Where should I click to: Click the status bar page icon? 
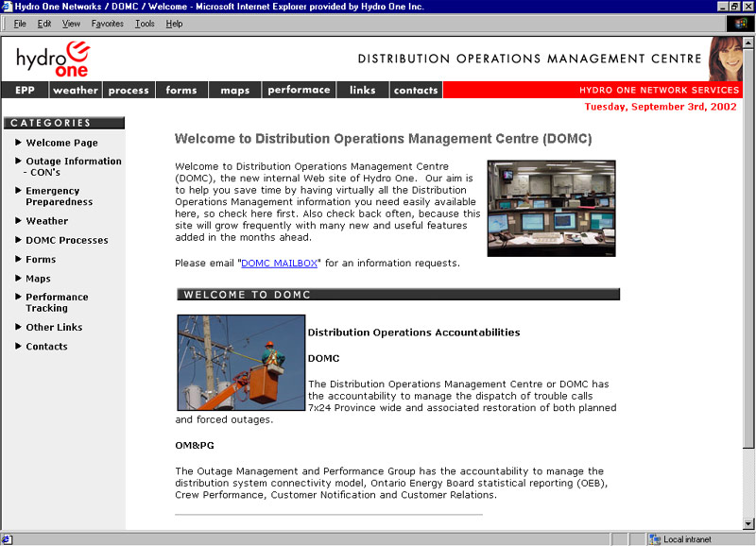[7, 539]
